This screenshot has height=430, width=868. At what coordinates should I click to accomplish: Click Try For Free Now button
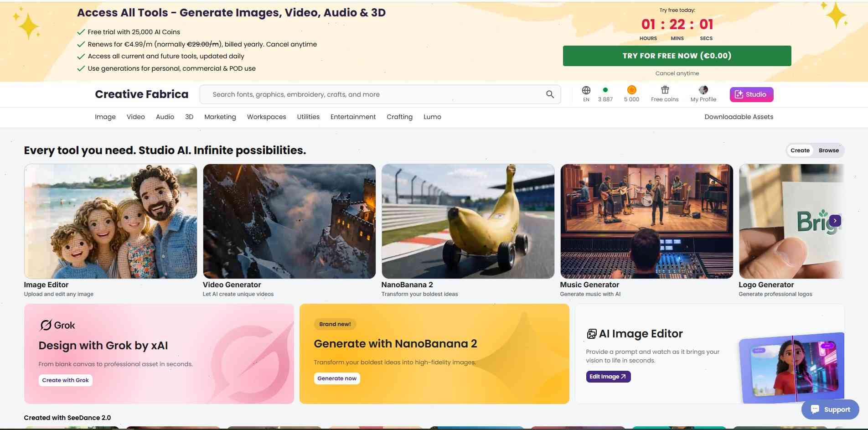[677, 56]
